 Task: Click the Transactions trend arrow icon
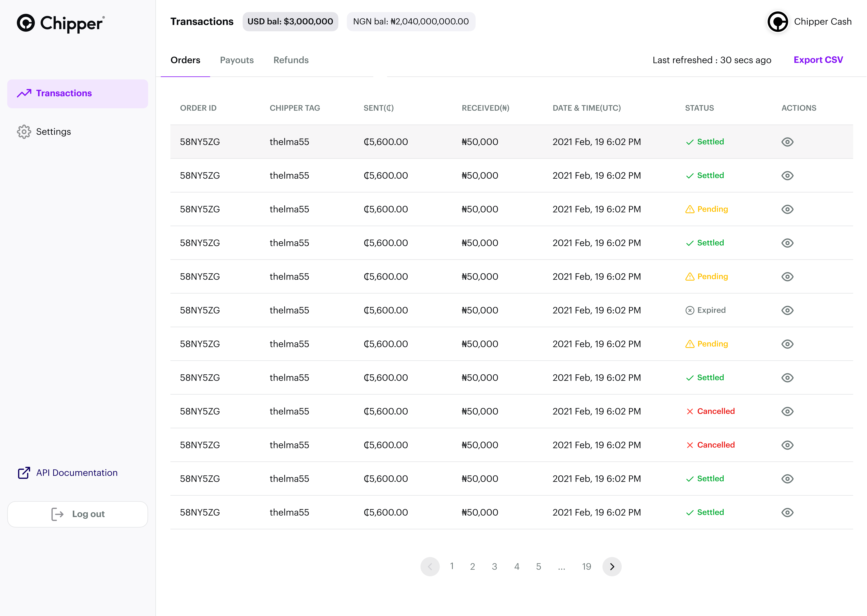[x=24, y=93]
